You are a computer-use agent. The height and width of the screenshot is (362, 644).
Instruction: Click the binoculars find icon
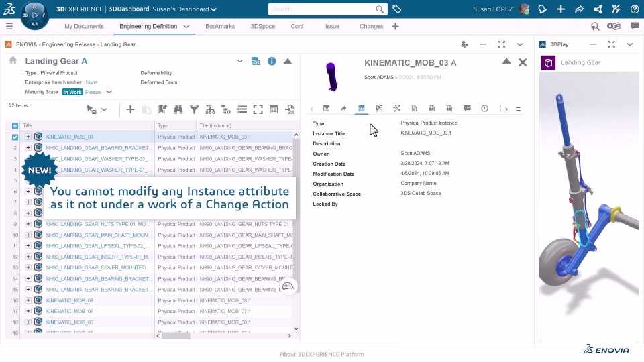[178, 109]
